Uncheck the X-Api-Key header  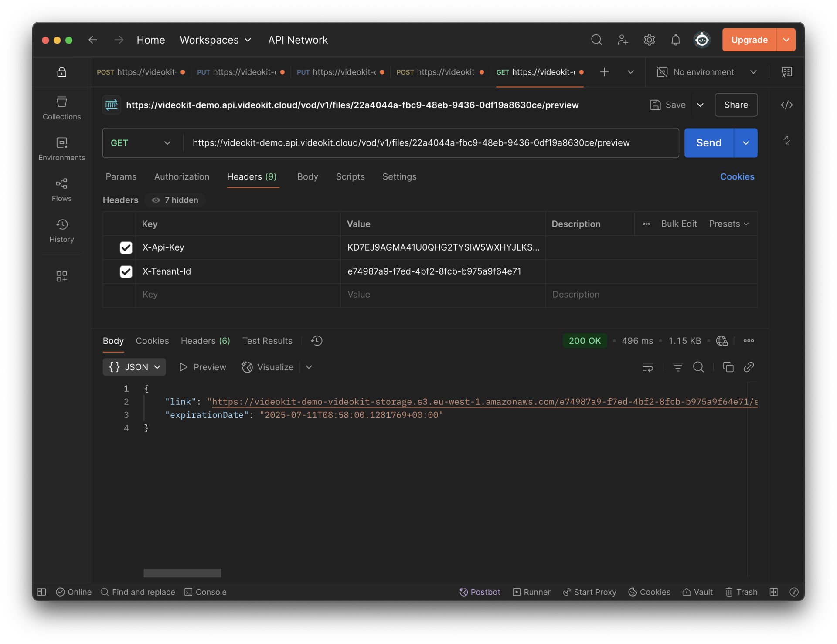coord(126,247)
